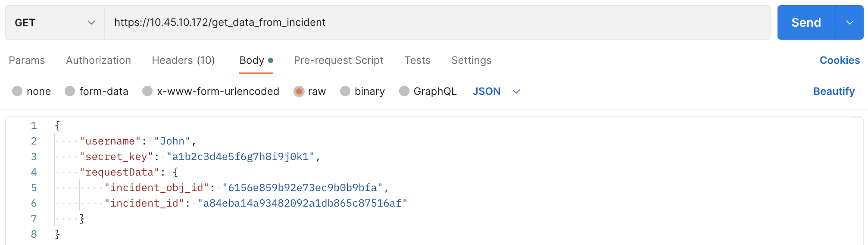This screenshot has width=868, height=245.
Task: Switch to the Params tab
Action: 27,60
